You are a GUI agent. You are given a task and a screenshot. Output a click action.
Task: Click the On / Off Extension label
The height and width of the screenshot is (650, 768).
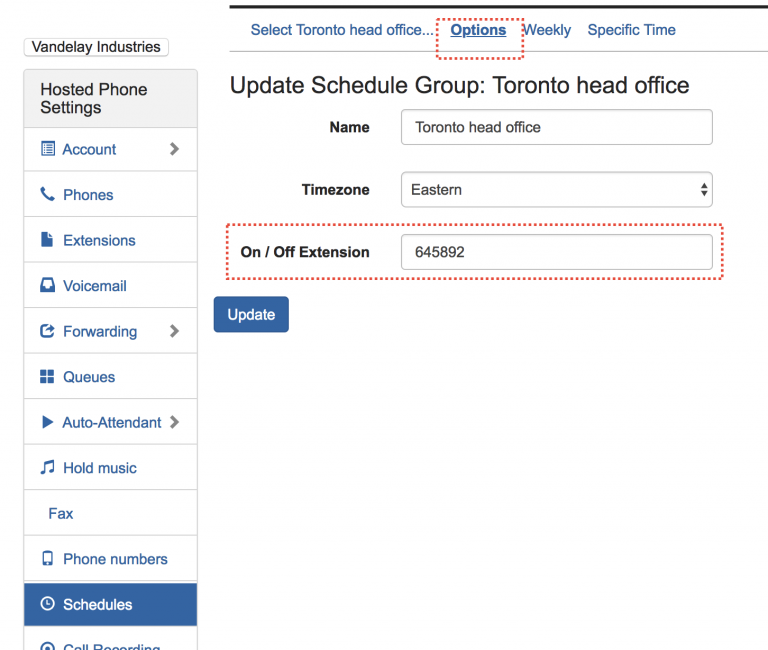tap(305, 252)
